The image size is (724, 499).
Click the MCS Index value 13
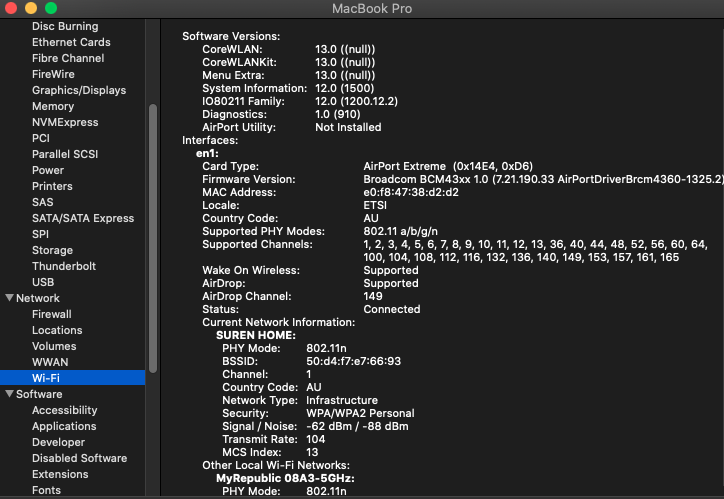tap(312, 452)
